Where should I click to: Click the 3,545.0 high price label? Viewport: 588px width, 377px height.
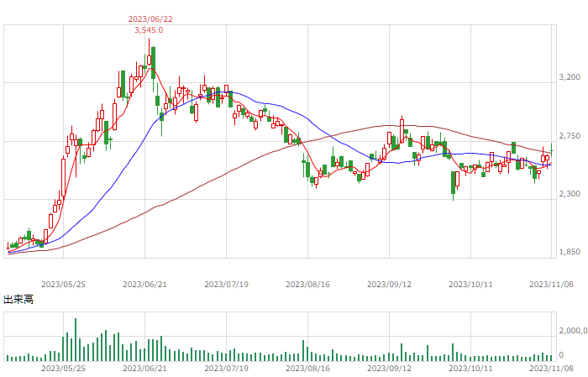point(149,30)
